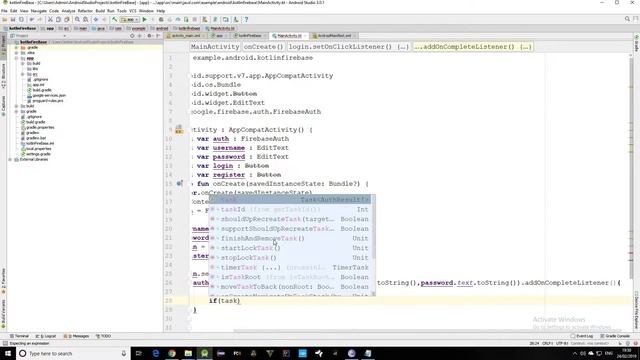Click the Paste icon in main toolbar
640x360 pixels.
(x=67, y=20)
